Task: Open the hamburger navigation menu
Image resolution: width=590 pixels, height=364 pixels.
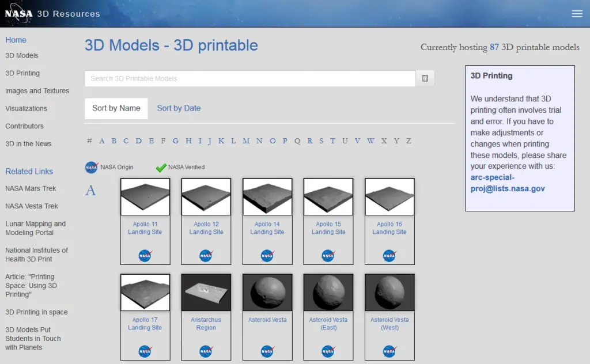Action: tap(577, 13)
